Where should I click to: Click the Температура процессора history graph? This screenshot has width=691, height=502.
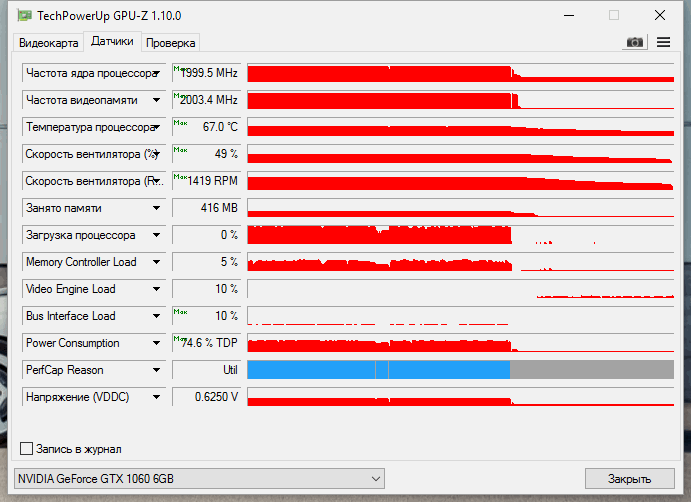(x=461, y=127)
